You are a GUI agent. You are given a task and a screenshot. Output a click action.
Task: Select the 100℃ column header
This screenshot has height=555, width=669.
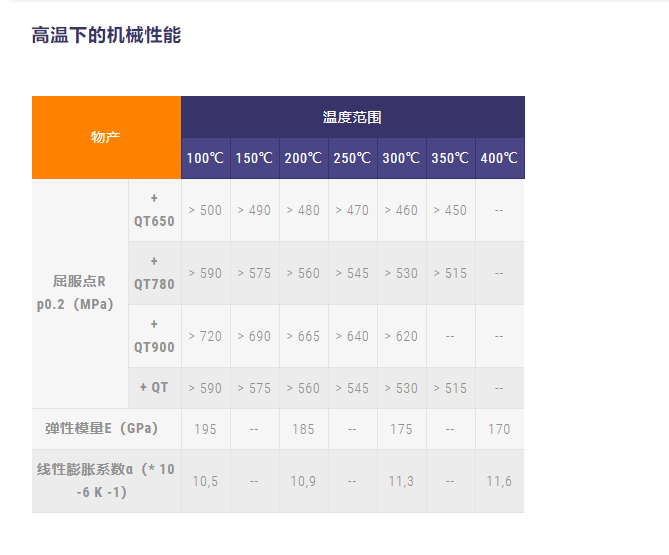[x=206, y=158]
